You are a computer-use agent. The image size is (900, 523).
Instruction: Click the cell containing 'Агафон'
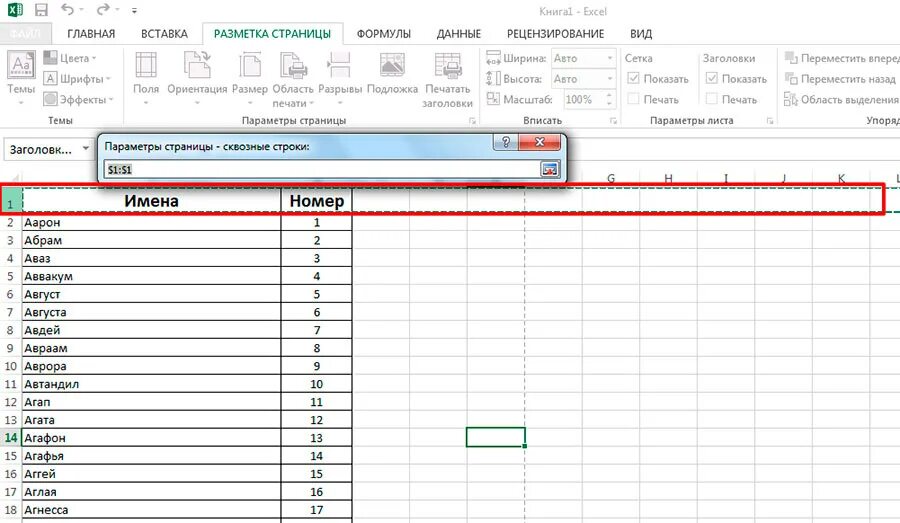tap(152, 437)
